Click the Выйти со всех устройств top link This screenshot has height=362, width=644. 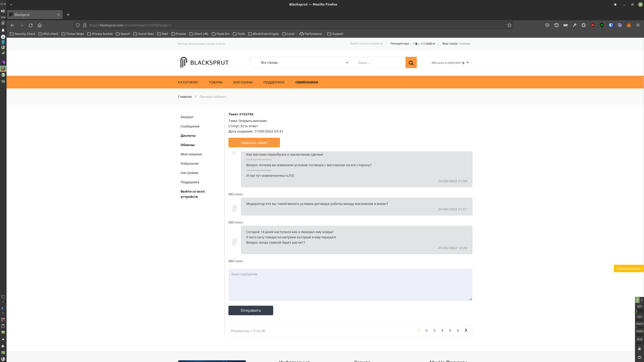click(x=366, y=43)
